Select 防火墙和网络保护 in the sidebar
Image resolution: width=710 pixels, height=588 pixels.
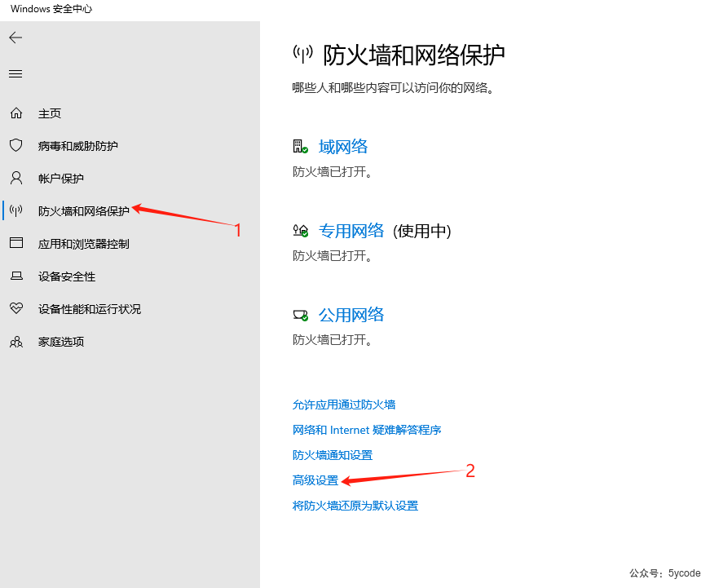point(84,211)
